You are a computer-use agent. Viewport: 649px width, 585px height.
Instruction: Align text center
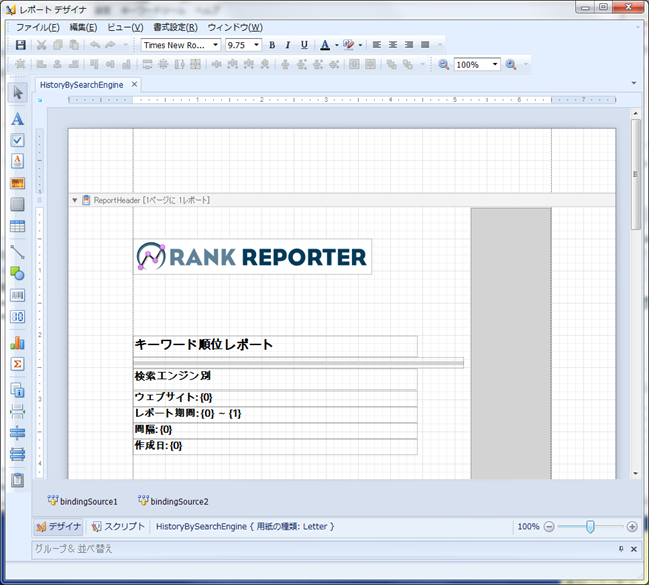[393, 45]
